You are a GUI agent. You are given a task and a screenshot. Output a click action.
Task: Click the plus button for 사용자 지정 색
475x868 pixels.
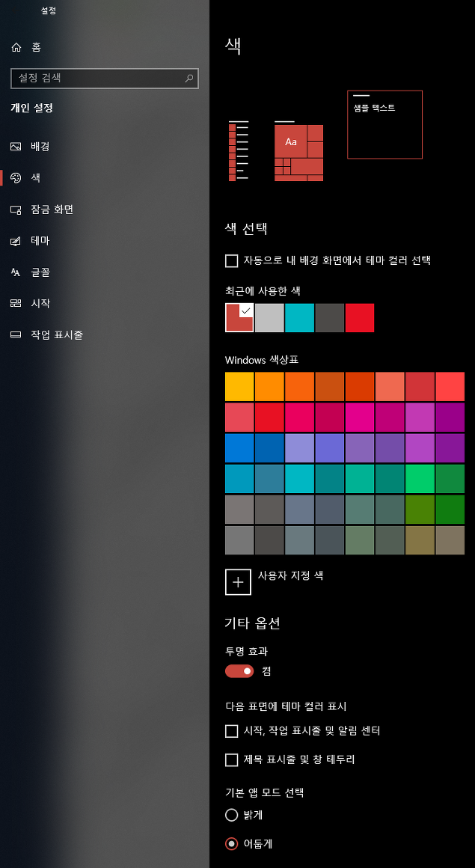238,582
